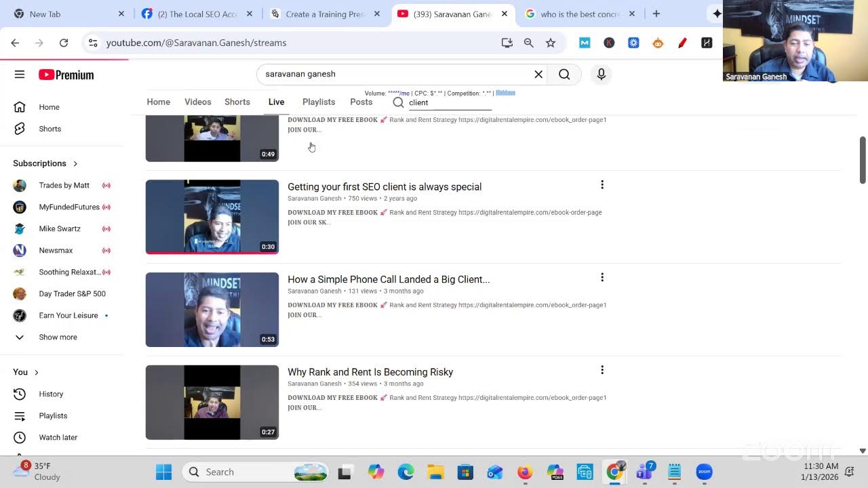Open the orange robot browser extension
868x488 pixels.
point(658,43)
